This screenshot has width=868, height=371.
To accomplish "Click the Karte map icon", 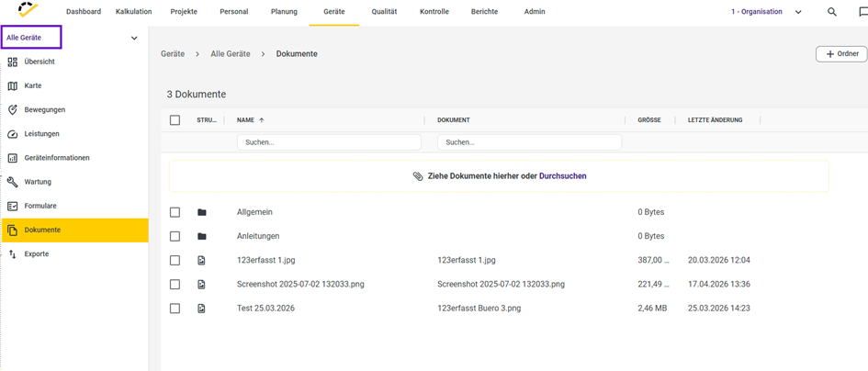I will (x=13, y=85).
